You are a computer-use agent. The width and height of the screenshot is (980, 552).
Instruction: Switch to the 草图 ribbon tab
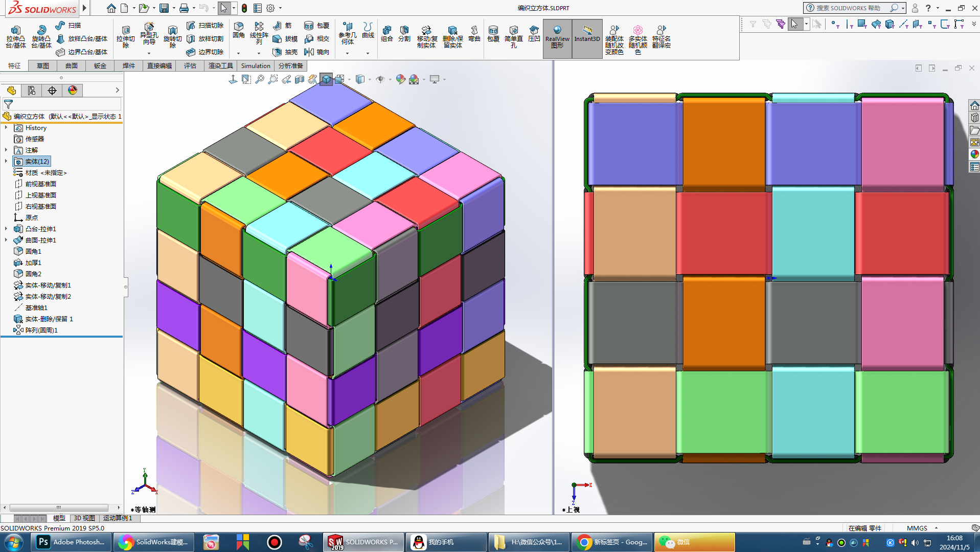coord(43,66)
